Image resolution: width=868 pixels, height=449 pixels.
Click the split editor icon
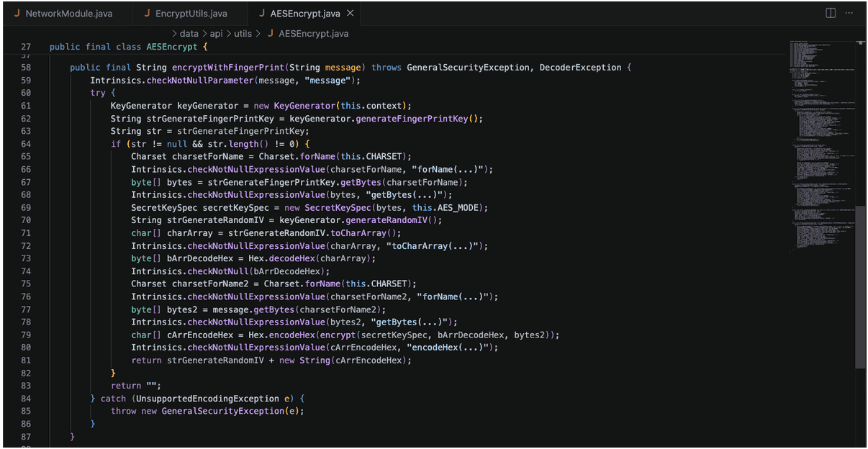coord(830,14)
